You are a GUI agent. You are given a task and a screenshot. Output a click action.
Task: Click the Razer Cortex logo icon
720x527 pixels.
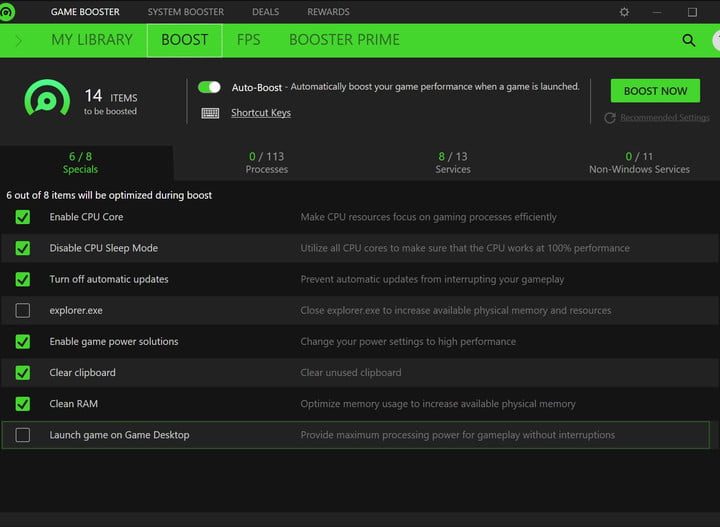tap(6, 12)
